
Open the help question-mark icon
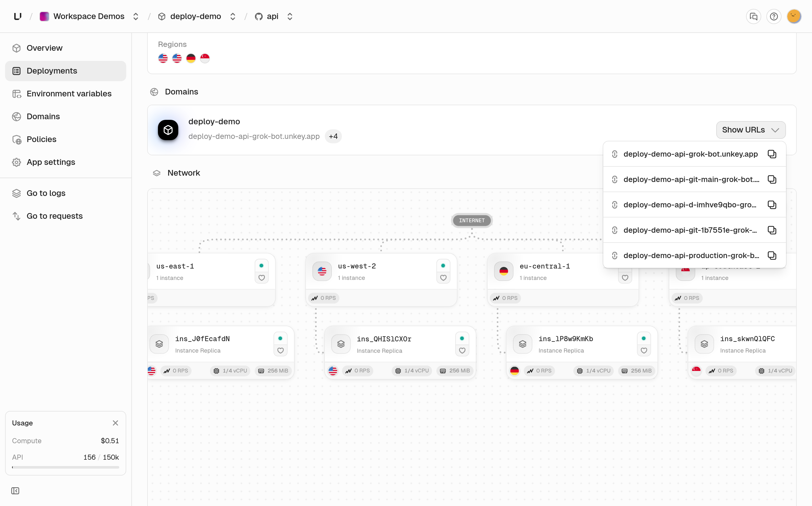point(774,16)
